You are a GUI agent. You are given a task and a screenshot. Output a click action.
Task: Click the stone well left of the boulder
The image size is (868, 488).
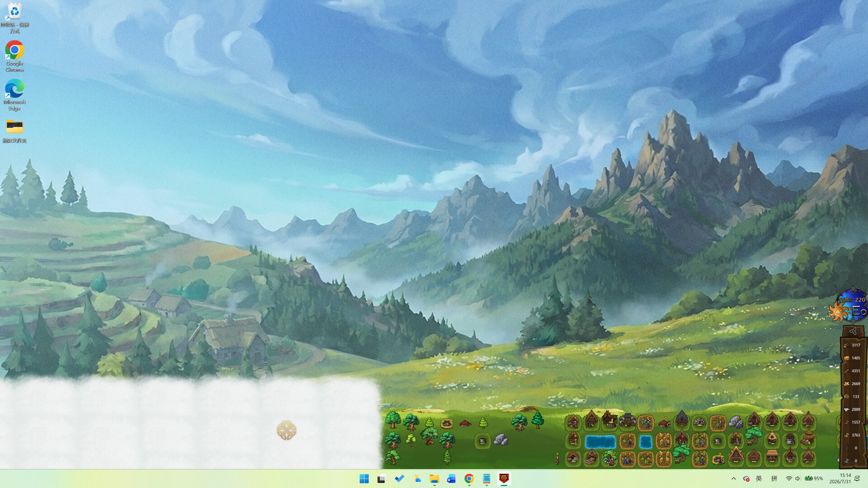pyautogui.click(x=482, y=441)
